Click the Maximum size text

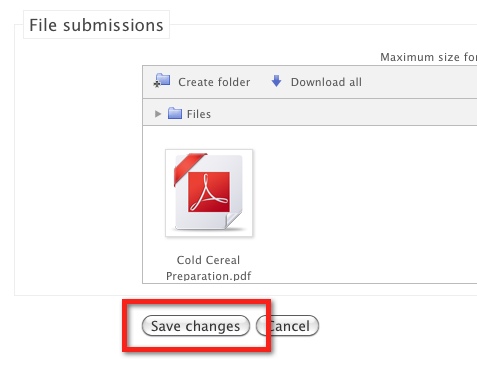(x=428, y=57)
